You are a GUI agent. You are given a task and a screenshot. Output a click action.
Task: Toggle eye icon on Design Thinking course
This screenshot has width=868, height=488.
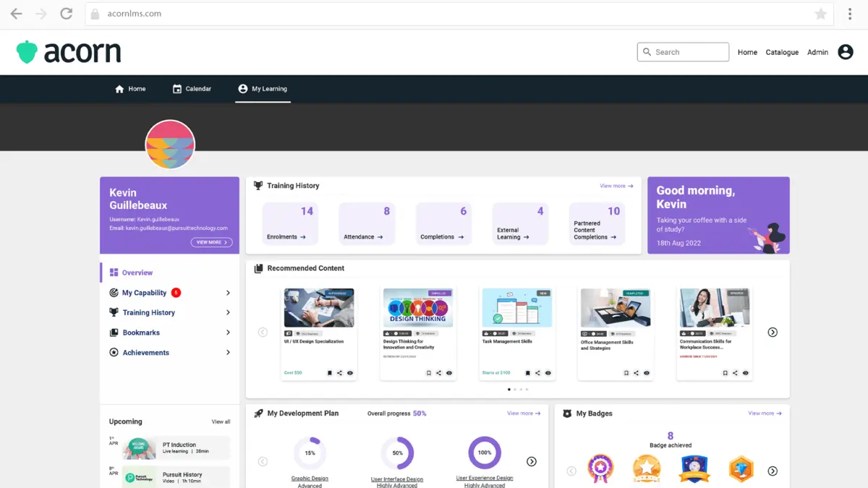(x=449, y=373)
